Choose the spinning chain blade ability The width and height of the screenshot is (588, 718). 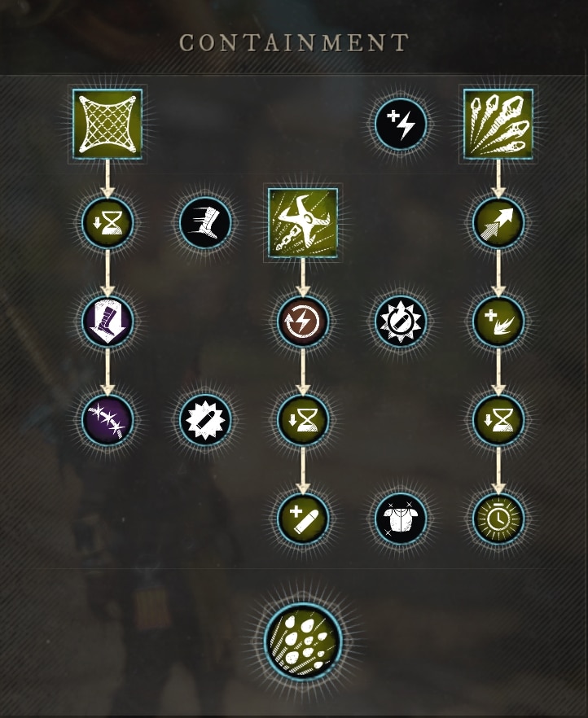(303, 223)
